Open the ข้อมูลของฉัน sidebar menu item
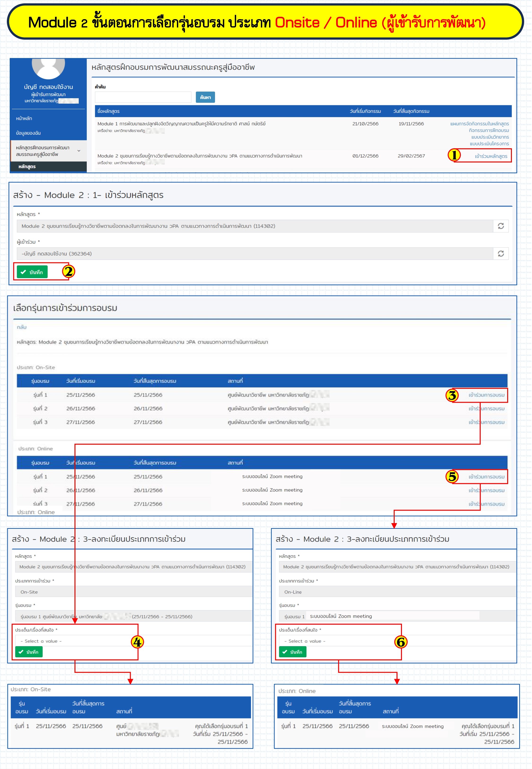This screenshot has height=769, width=532. (28, 133)
